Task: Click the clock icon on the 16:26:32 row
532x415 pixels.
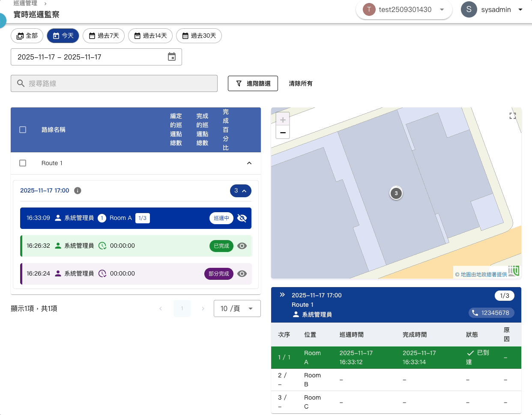Action: [102, 246]
